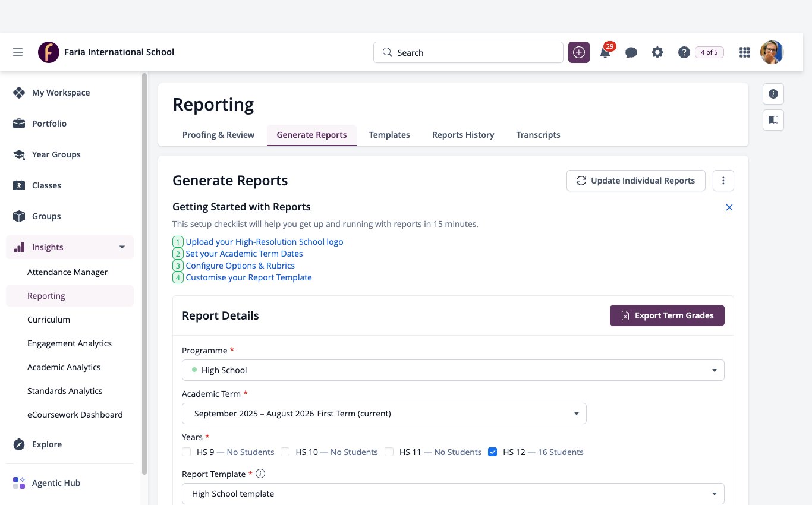This screenshot has width=812, height=505.
Task: Uncheck the HS 12 year checkbox
Action: click(492, 452)
